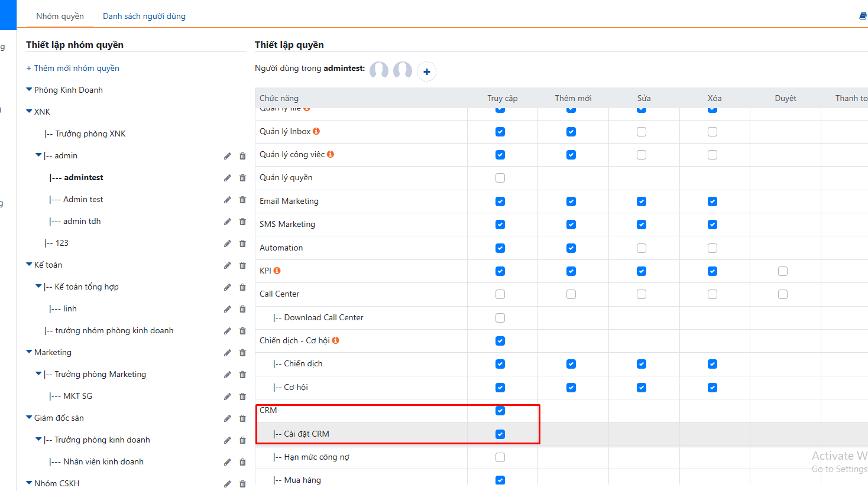Viewport: 868px width, 491px height.
Task: Enable Truy cập for Hạn mức công nợ
Action: click(x=500, y=457)
